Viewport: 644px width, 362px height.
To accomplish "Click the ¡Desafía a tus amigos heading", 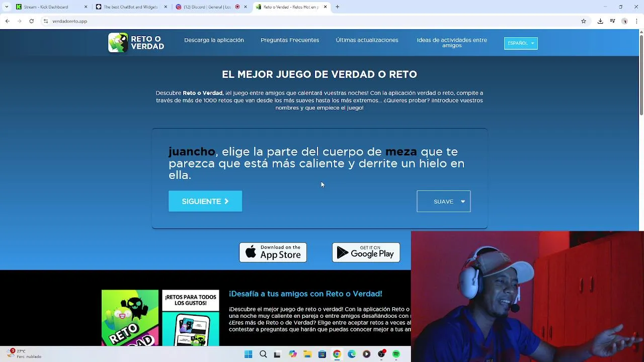I will 305,294.
